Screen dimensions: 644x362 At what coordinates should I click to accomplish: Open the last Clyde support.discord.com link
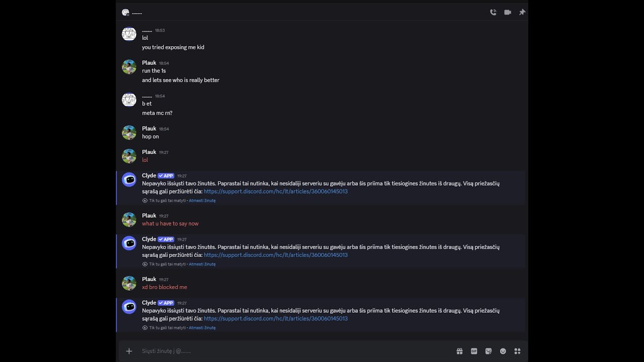pyautogui.click(x=276, y=319)
